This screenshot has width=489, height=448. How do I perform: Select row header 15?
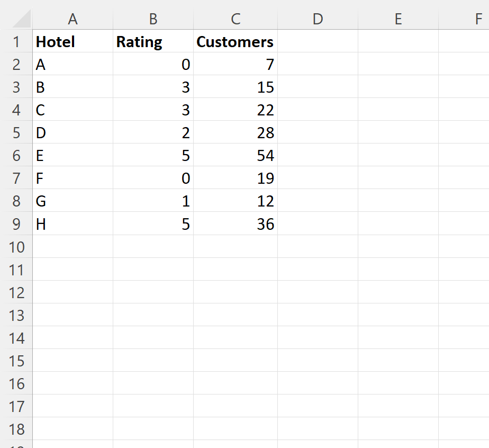[x=16, y=361]
